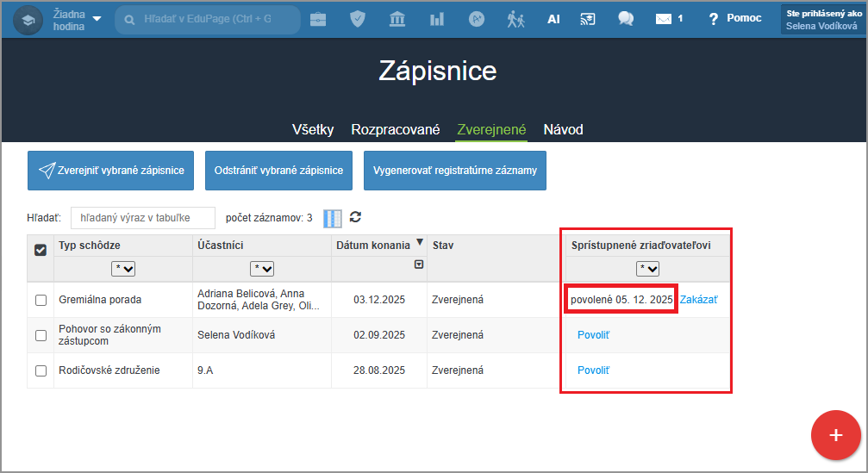Refresh the table with reload icon
Image resolution: width=868 pixels, height=473 pixels.
tap(355, 217)
